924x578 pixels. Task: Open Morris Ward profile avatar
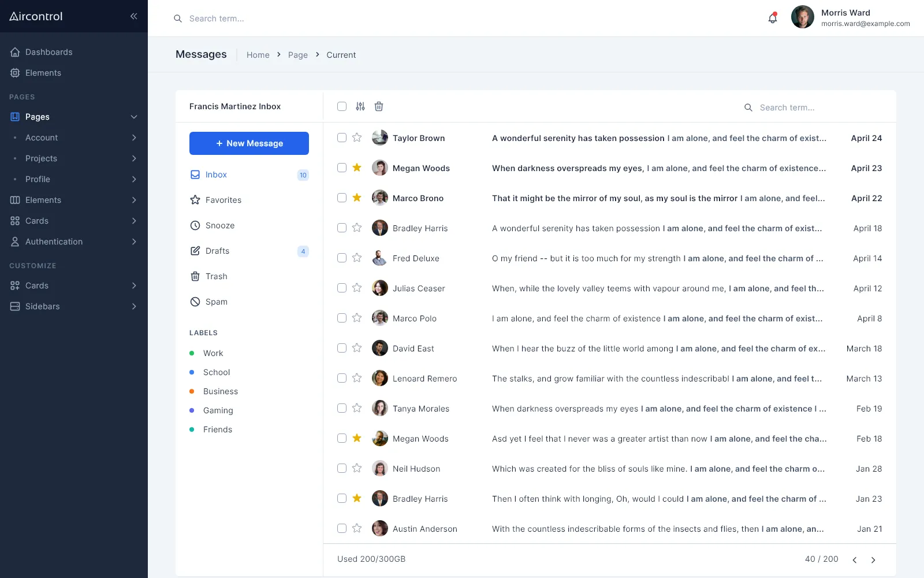click(x=803, y=17)
